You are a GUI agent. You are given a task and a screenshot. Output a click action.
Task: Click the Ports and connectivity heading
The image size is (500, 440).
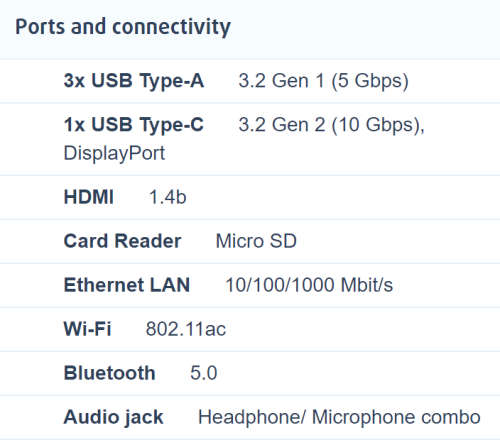[x=123, y=27]
